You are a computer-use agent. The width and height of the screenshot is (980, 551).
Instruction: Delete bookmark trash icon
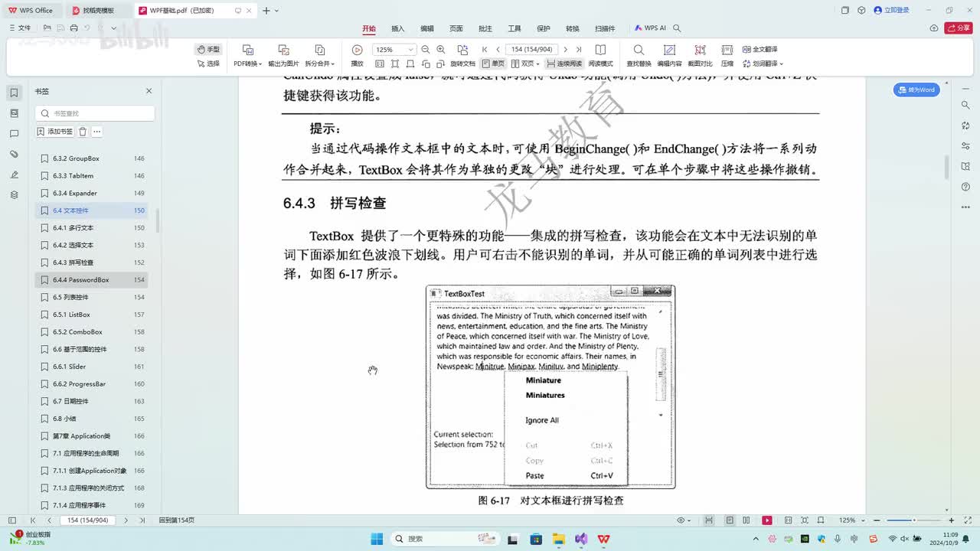click(83, 132)
